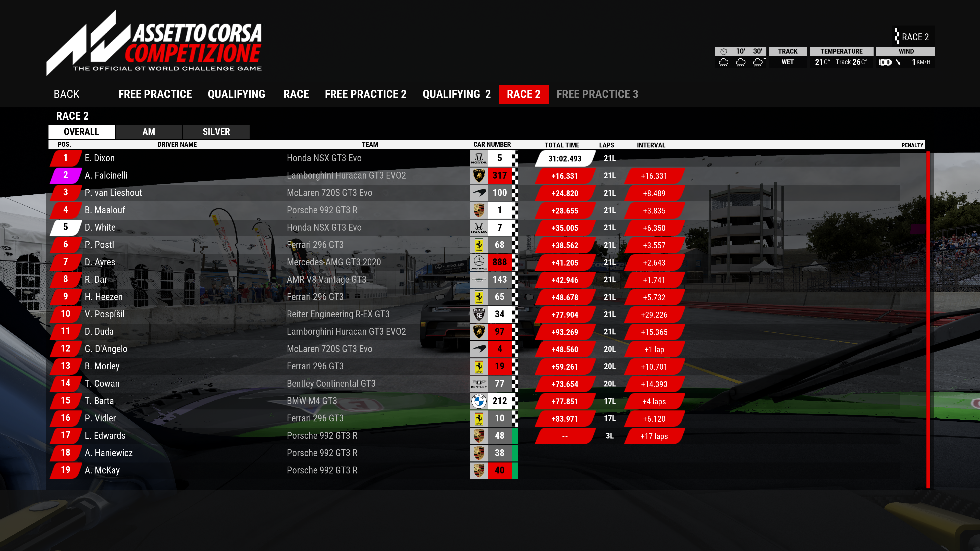This screenshot has width=980, height=551.
Task: Switch to Qualifying 2 results
Action: tap(457, 94)
